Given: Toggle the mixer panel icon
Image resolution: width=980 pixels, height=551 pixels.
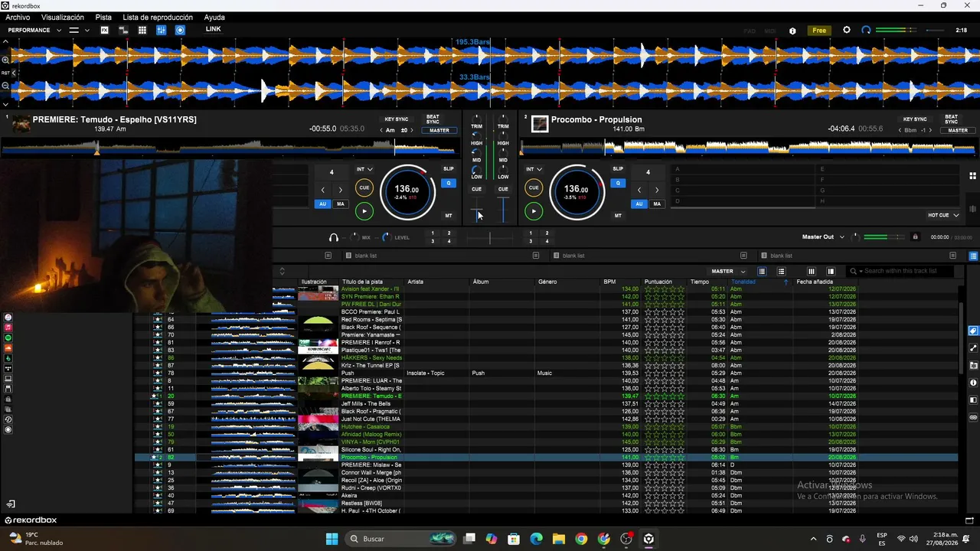Looking at the screenshot, I should pos(161,30).
